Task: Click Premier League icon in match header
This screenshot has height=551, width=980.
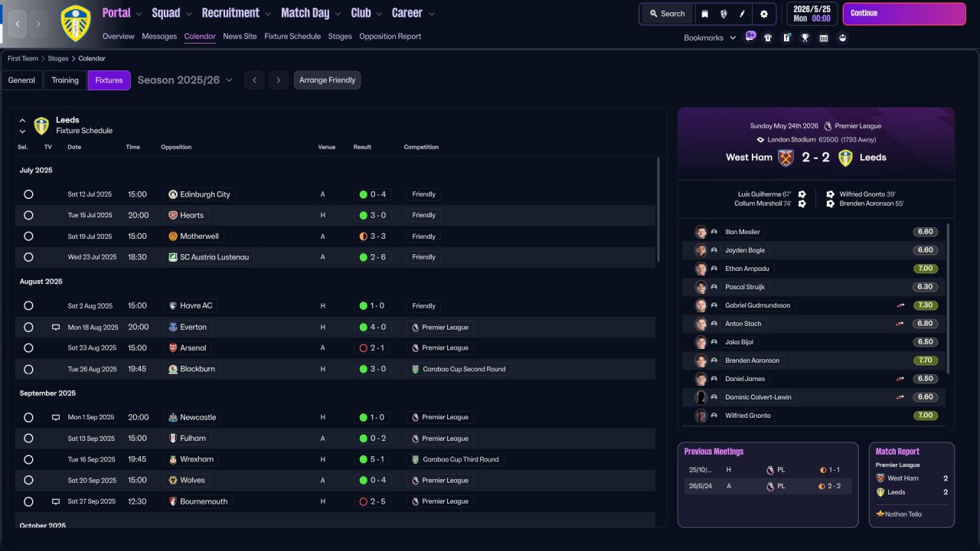Action: coord(828,126)
